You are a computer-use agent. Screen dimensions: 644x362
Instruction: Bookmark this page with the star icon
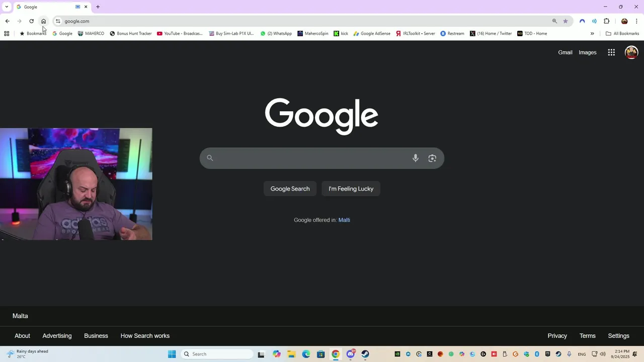566,21
